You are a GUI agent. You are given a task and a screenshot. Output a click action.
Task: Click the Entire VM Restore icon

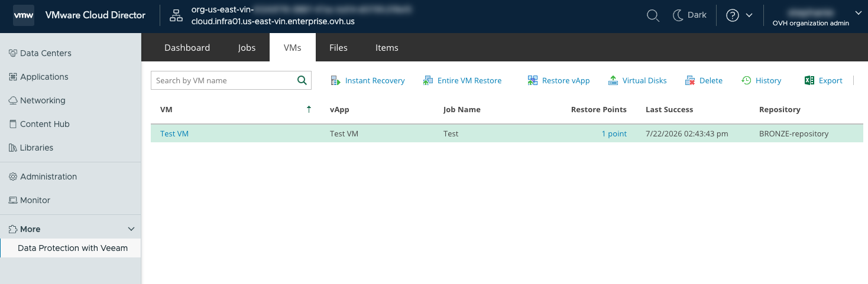point(427,81)
